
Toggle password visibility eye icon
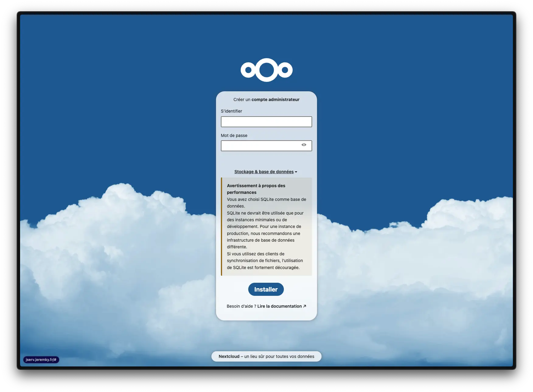pos(304,145)
